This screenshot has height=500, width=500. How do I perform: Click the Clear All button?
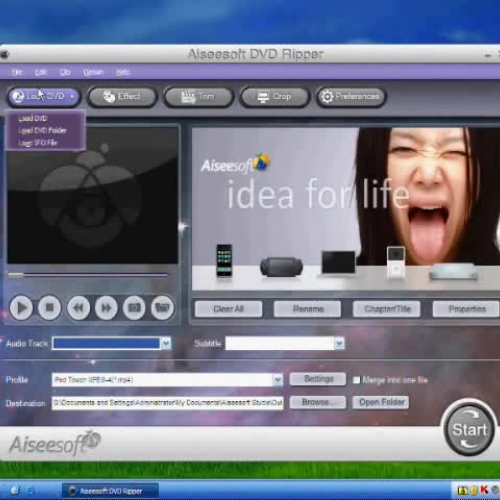pos(228,309)
